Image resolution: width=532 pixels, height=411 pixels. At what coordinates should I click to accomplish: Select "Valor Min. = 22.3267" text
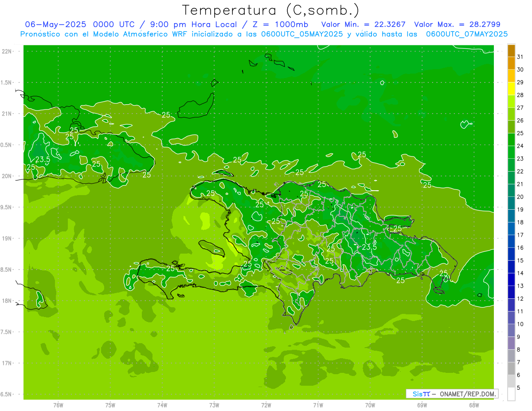(x=364, y=24)
